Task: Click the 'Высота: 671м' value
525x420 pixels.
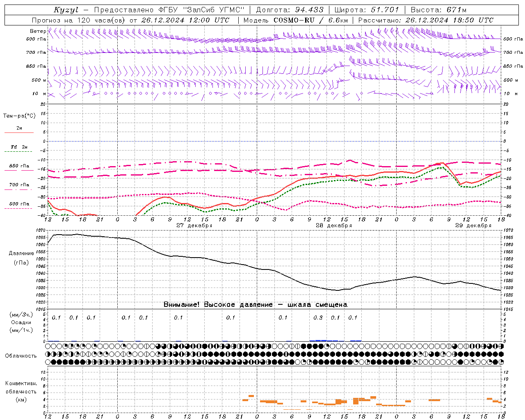Action: point(438,10)
